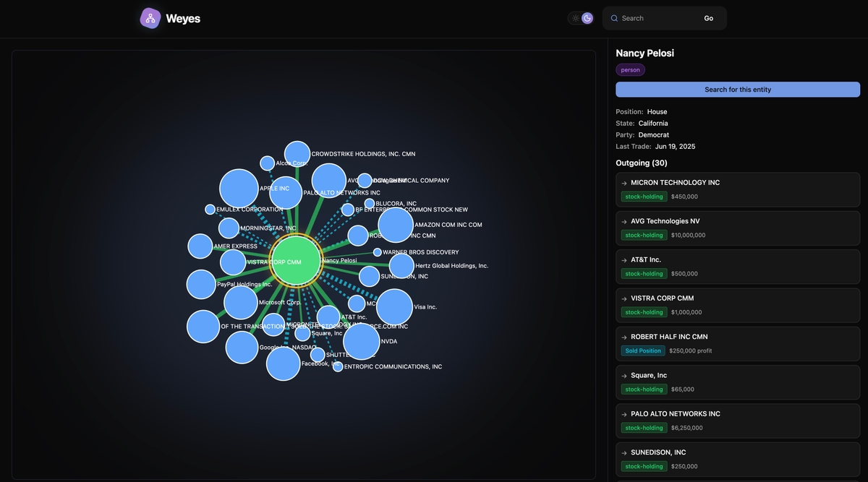Select dark mode via the moon toggle
Image resolution: width=868 pixels, height=482 pixels.
coord(587,17)
